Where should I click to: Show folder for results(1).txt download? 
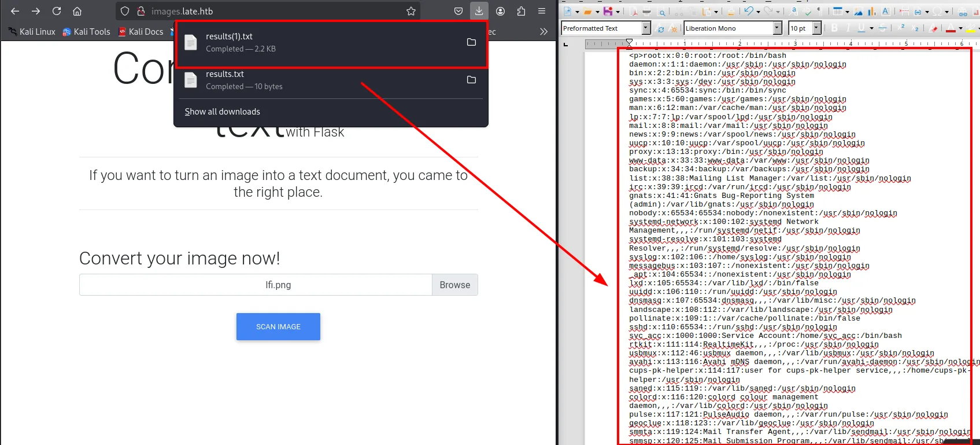(471, 42)
